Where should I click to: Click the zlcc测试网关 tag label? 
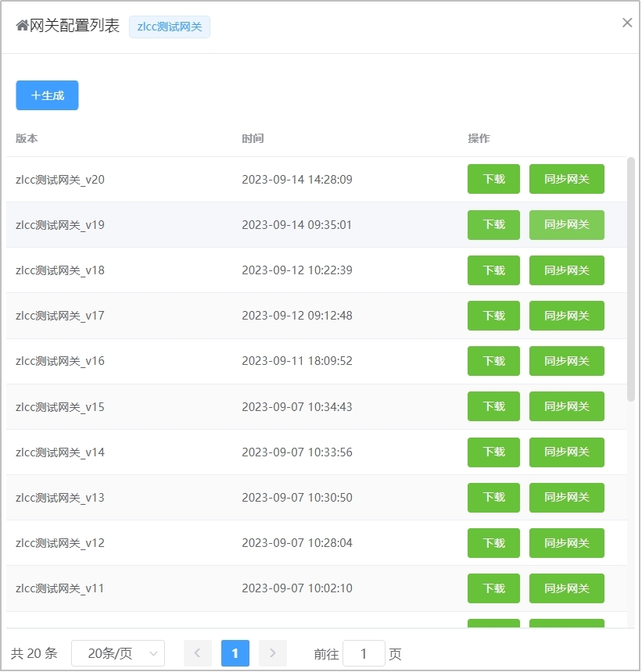pos(170,27)
